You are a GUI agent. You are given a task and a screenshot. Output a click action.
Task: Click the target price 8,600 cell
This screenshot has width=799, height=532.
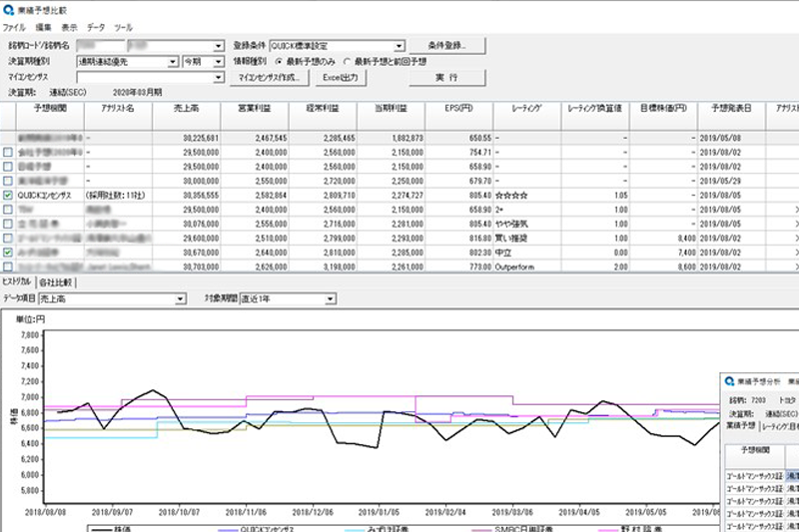coord(663,266)
